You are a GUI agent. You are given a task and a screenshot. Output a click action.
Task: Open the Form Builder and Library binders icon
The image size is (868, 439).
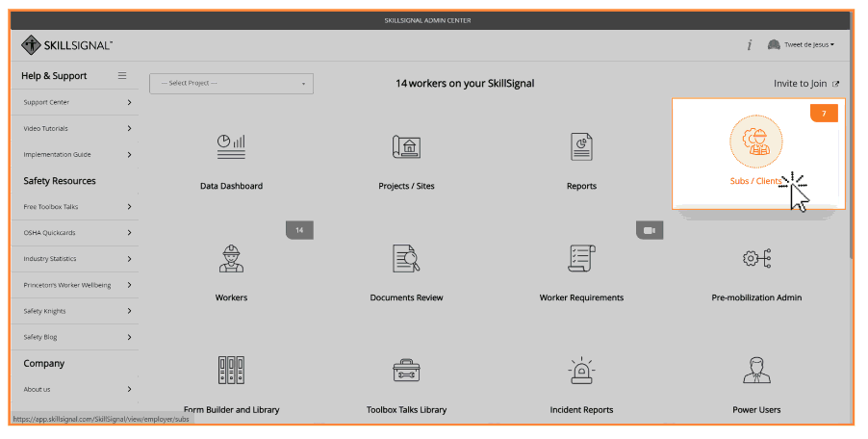click(x=231, y=371)
